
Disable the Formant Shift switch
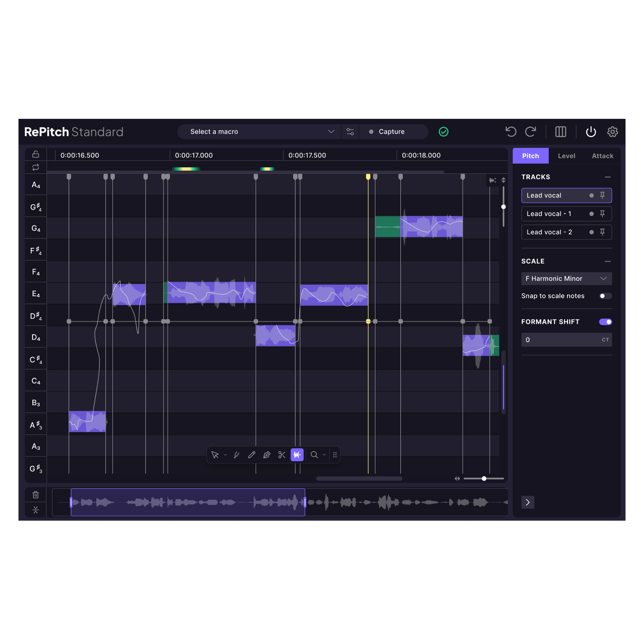[605, 322]
